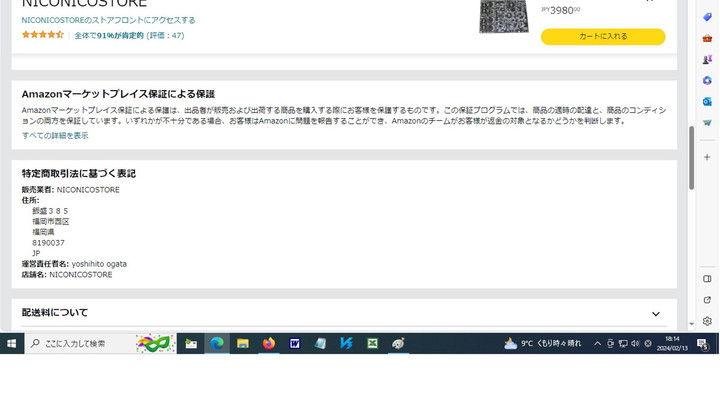
Task: Click the clock showing 2024/02/13
Action: click(672, 344)
